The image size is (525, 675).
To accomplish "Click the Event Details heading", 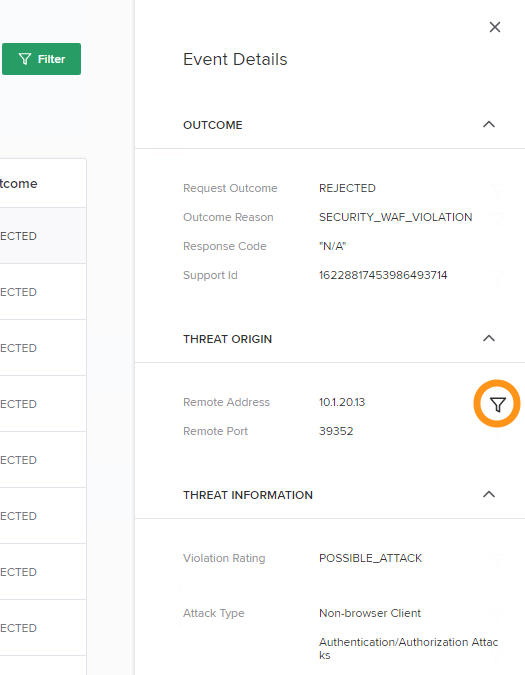I will tap(235, 59).
